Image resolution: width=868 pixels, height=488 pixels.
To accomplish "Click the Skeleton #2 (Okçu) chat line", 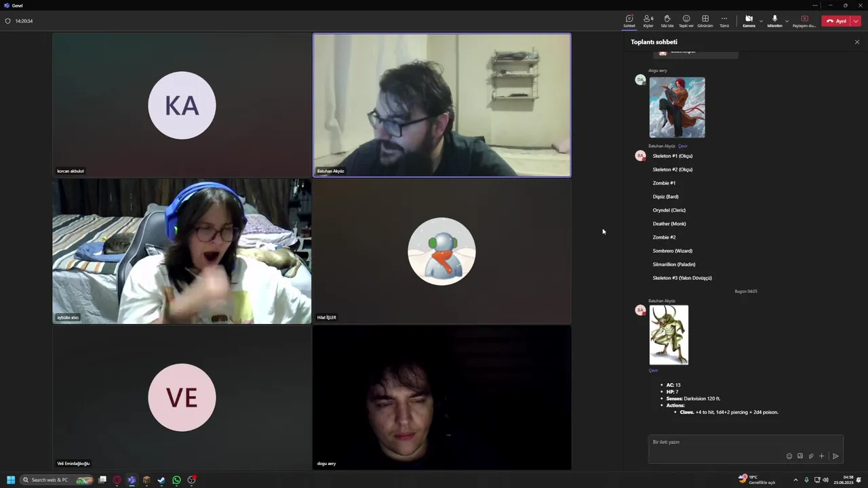I will point(673,169).
